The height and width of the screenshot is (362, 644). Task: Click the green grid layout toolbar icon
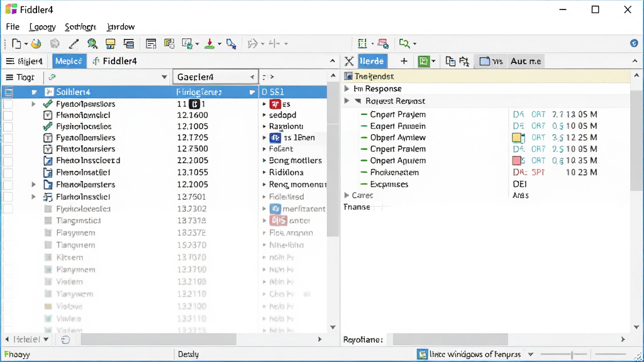click(x=362, y=43)
